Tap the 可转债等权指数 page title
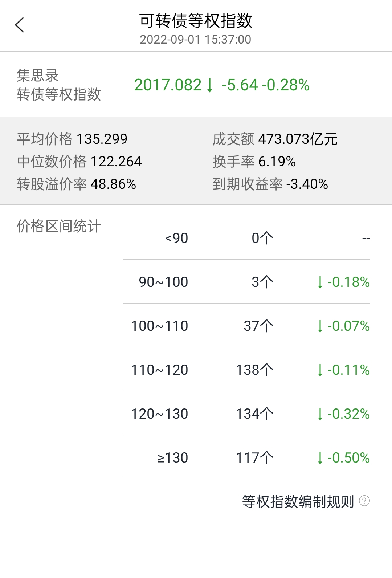 pyautogui.click(x=196, y=21)
